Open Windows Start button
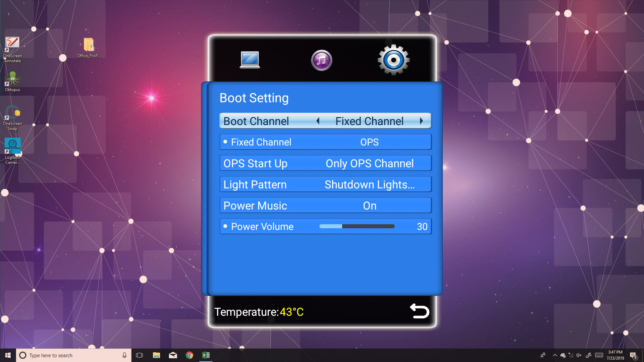Viewport: 644px width, 362px height. [x=8, y=355]
